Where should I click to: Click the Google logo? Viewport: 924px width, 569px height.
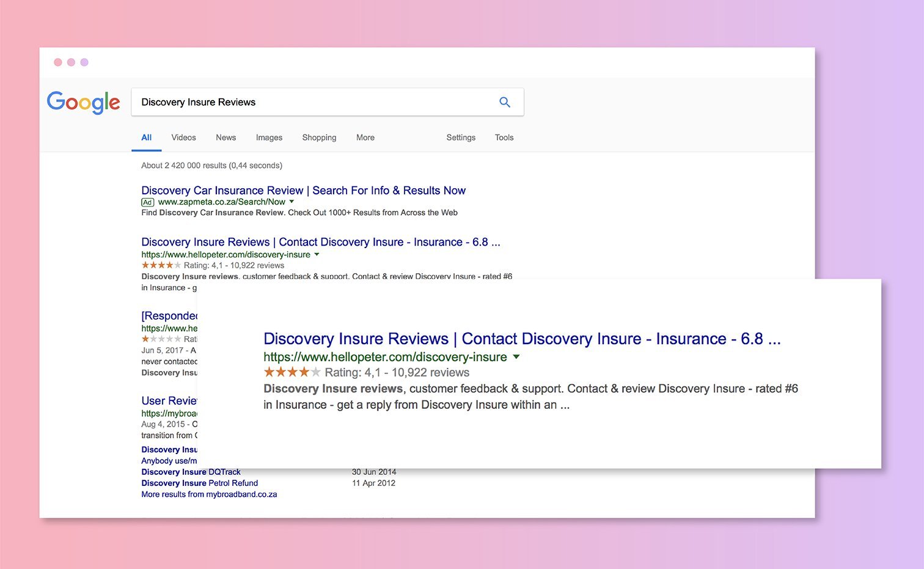pos(84,102)
